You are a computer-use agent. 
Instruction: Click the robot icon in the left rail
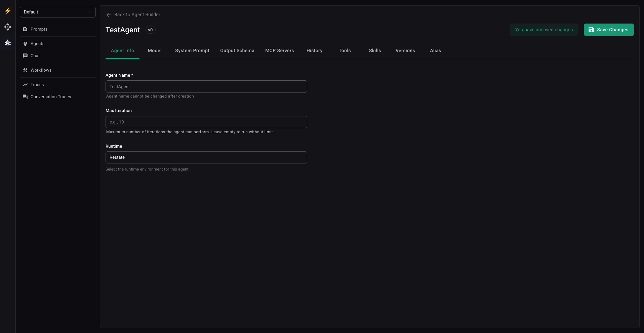click(7, 43)
